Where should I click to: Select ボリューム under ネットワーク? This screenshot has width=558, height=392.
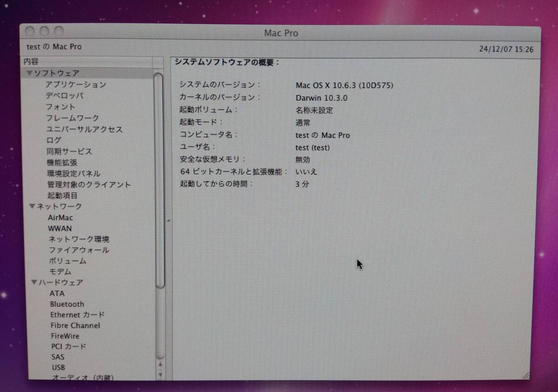[67, 261]
